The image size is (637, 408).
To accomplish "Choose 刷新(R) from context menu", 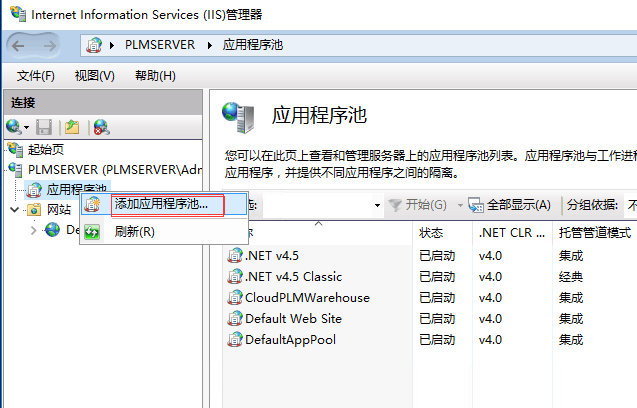I will [x=165, y=232].
